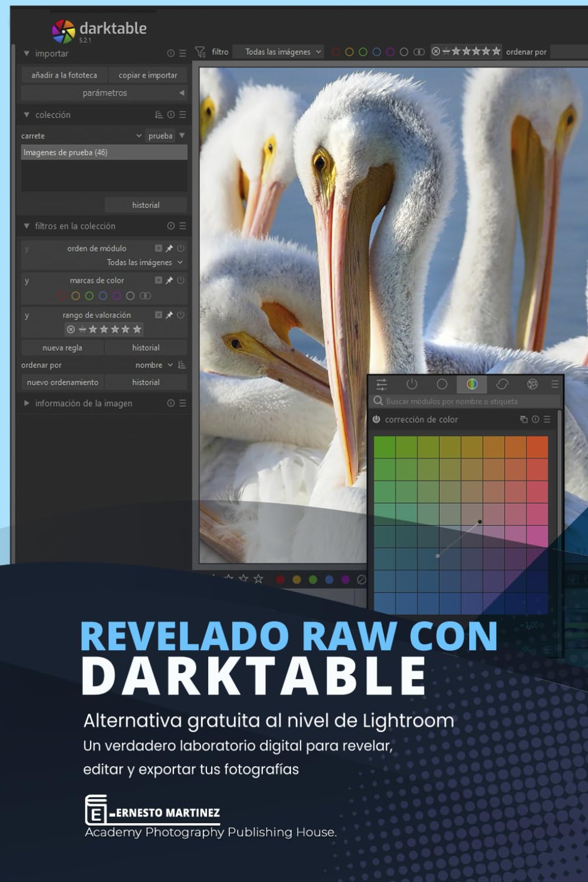Expand the parámetros section
Screen dimensions: 588x882
[x=105, y=93]
